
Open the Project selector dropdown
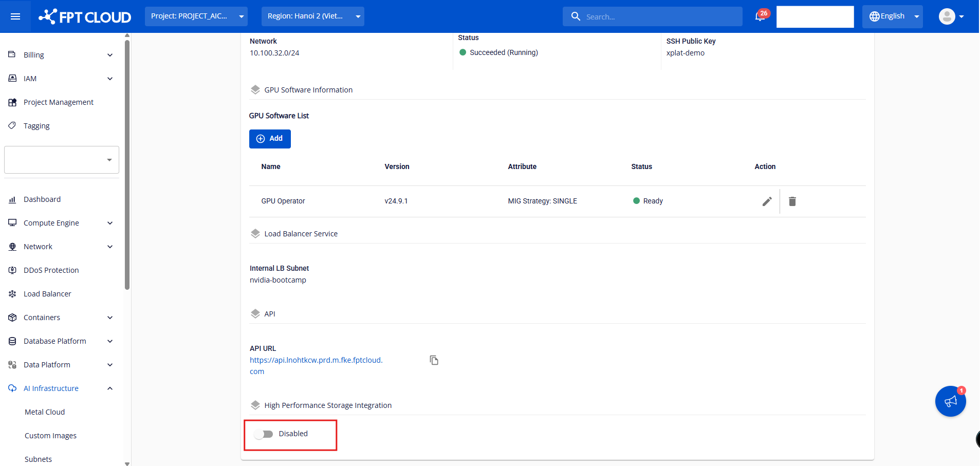tap(196, 16)
